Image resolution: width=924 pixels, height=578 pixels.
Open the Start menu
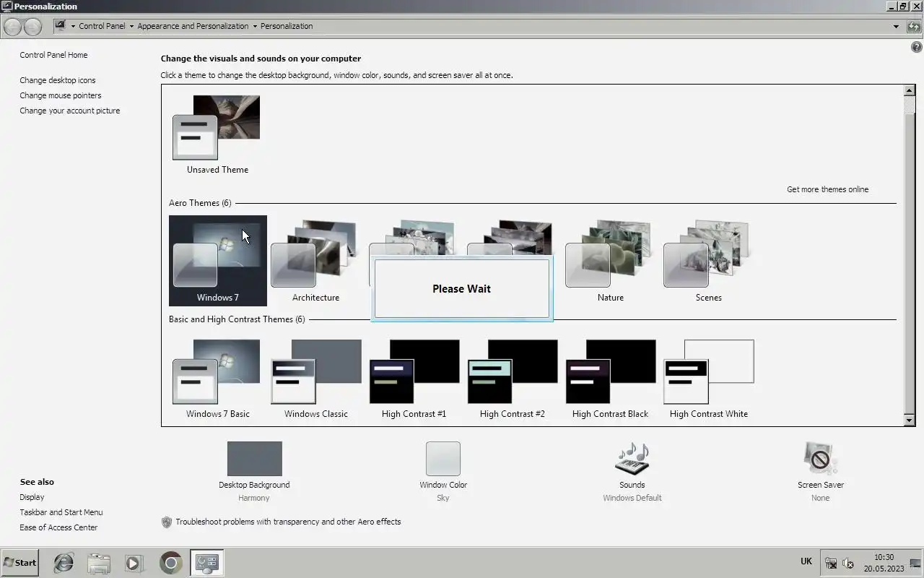pos(19,563)
